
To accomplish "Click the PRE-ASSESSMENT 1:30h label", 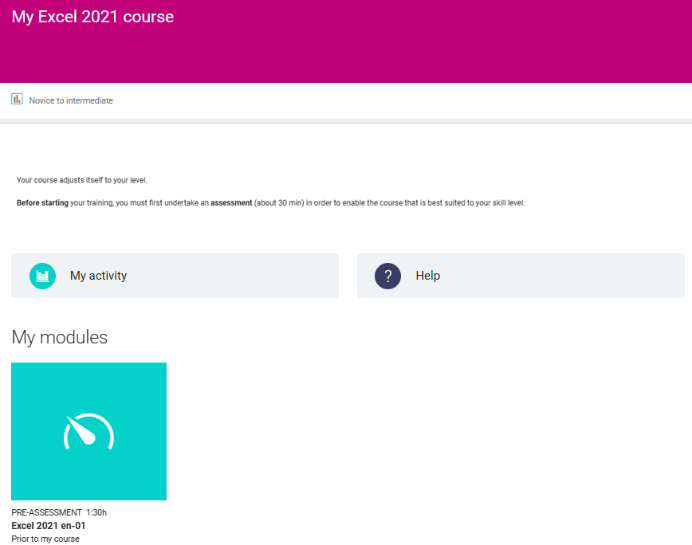I will [x=59, y=512].
